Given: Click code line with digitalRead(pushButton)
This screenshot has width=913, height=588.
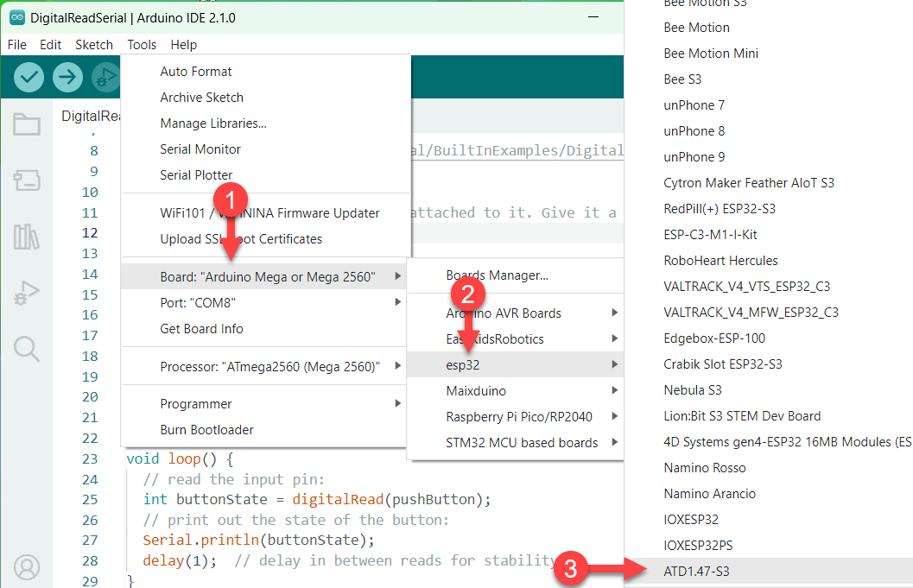Looking at the screenshot, I should click(317, 500).
